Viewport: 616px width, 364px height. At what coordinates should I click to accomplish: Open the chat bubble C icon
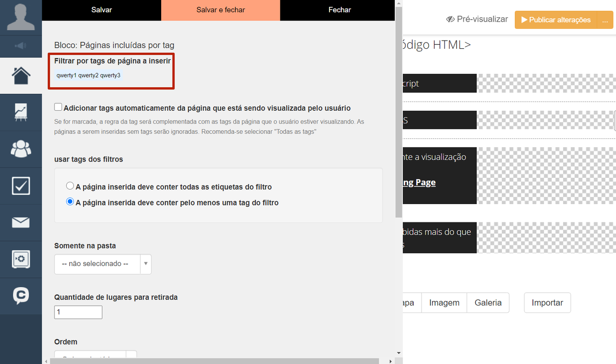pyautogui.click(x=21, y=295)
